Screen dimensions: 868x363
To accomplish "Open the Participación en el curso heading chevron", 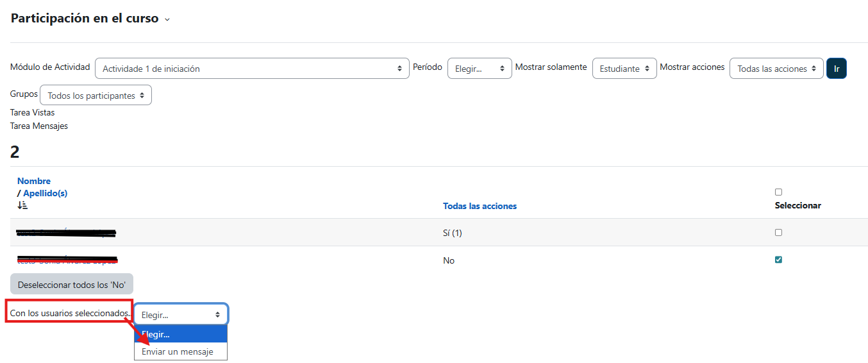I will [x=167, y=19].
